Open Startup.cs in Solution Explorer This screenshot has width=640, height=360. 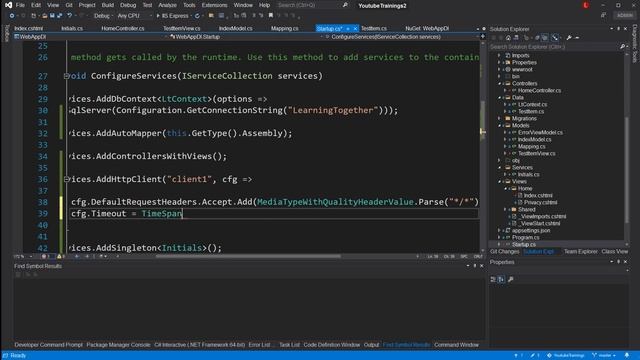[x=524, y=244]
